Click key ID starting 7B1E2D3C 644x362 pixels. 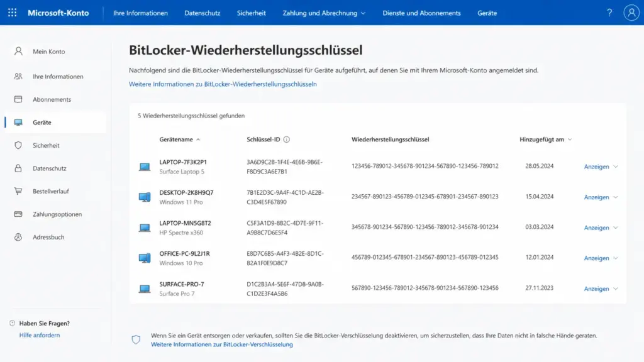pos(285,197)
